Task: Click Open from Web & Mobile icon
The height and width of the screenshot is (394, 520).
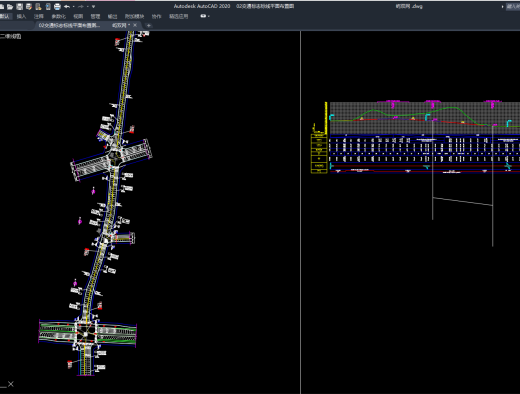Action: pyautogui.click(x=38, y=7)
